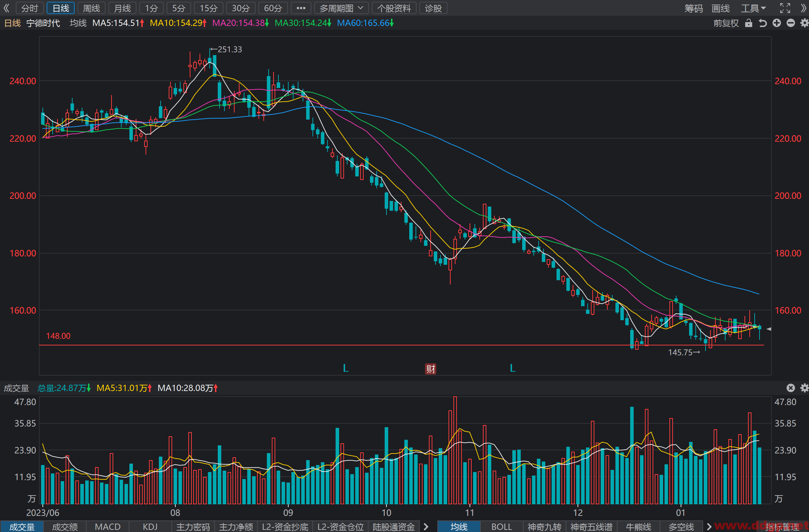
Task: Switch to the 周线 weekly period
Action: click(92, 8)
